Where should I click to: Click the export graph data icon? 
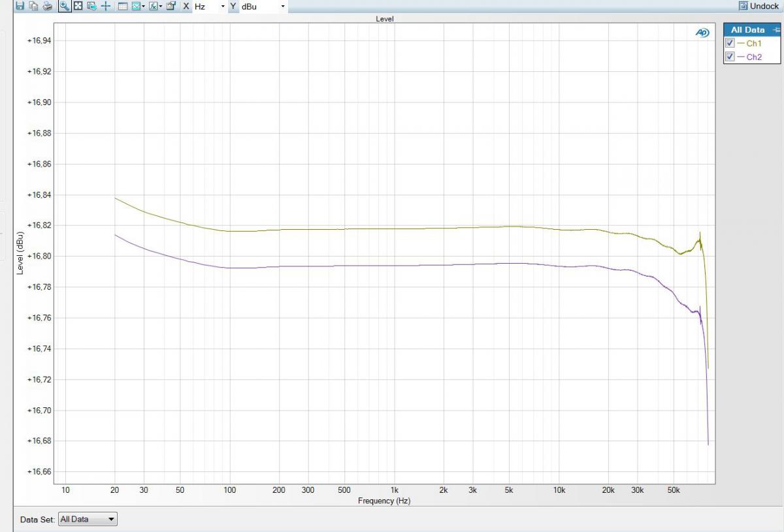coord(91,6)
